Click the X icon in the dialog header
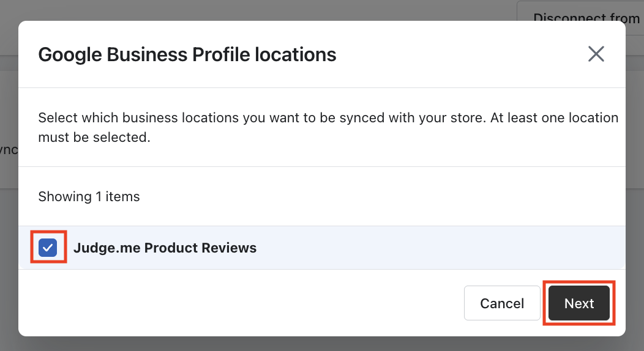This screenshot has height=351, width=644. (596, 54)
